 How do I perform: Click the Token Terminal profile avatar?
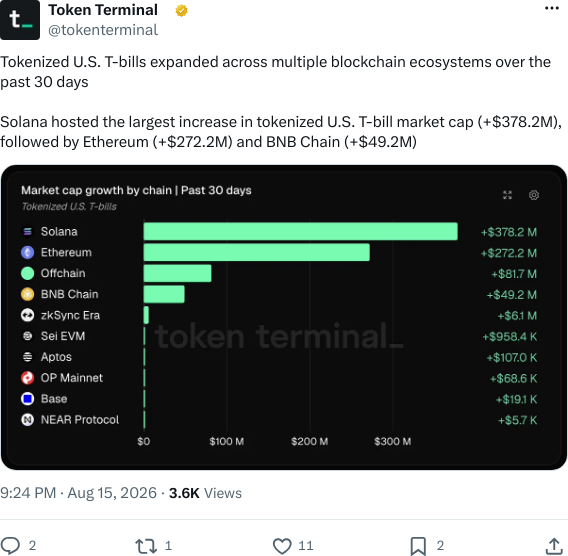tap(20, 20)
